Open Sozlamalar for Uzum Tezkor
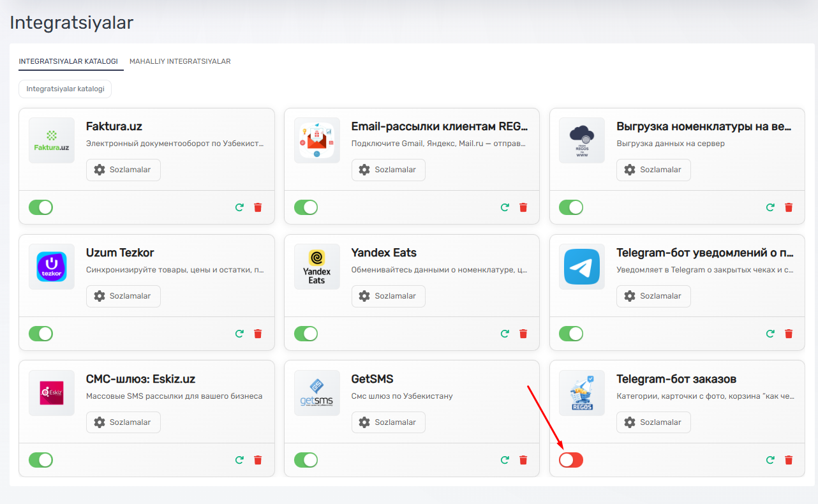Screen dimensions: 818x504 [123, 296]
